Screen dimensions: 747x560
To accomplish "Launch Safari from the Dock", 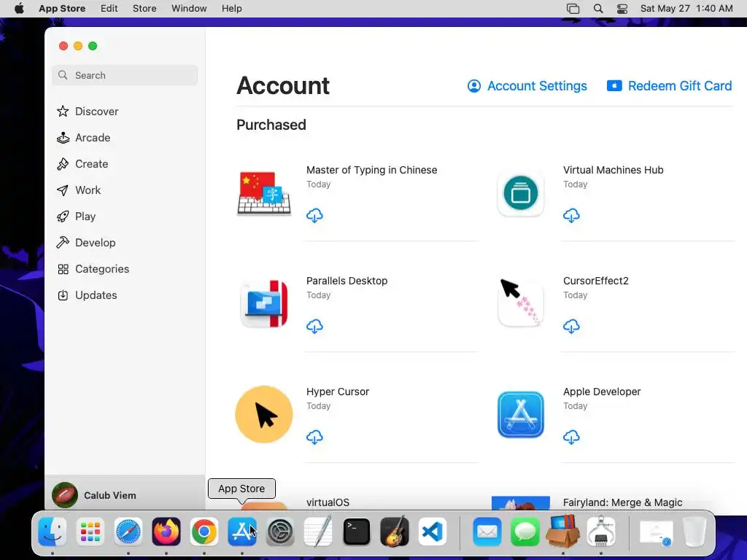I will click(128, 532).
